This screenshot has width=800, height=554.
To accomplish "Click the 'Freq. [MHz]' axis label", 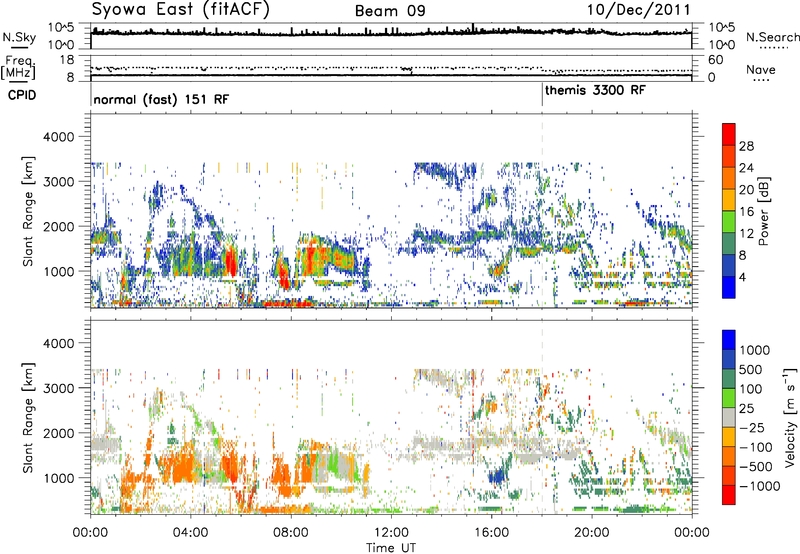I will click(x=19, y=67).
